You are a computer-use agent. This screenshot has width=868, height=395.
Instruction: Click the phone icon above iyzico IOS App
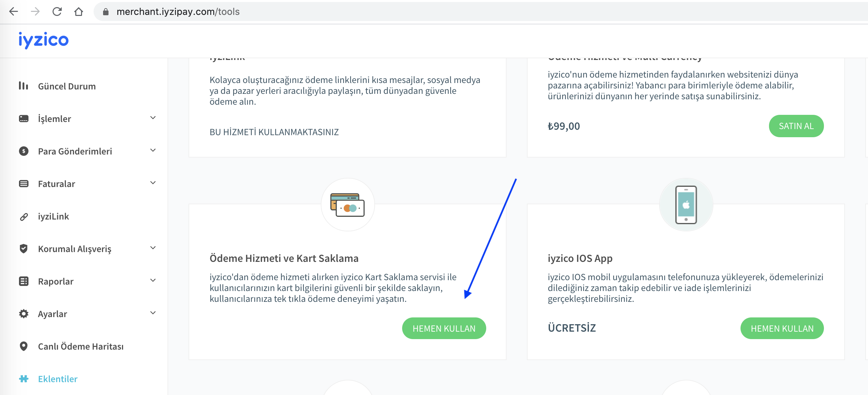(x=686, y=205)
